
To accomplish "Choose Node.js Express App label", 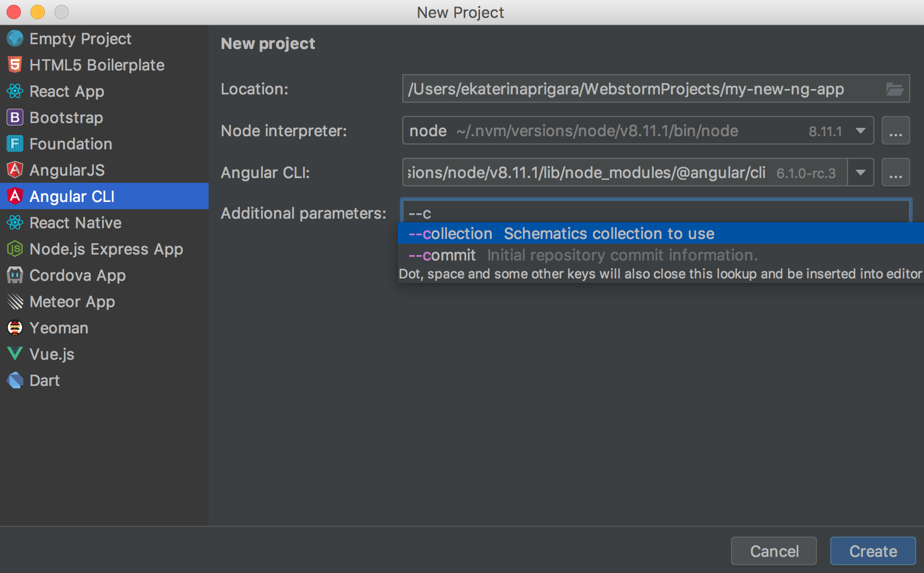I will click(106, 249).
